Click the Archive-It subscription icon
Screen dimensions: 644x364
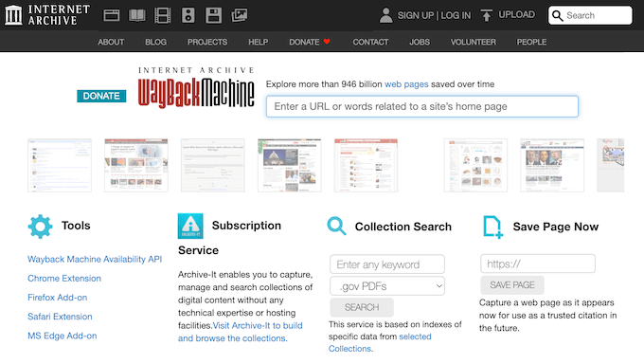190,226
